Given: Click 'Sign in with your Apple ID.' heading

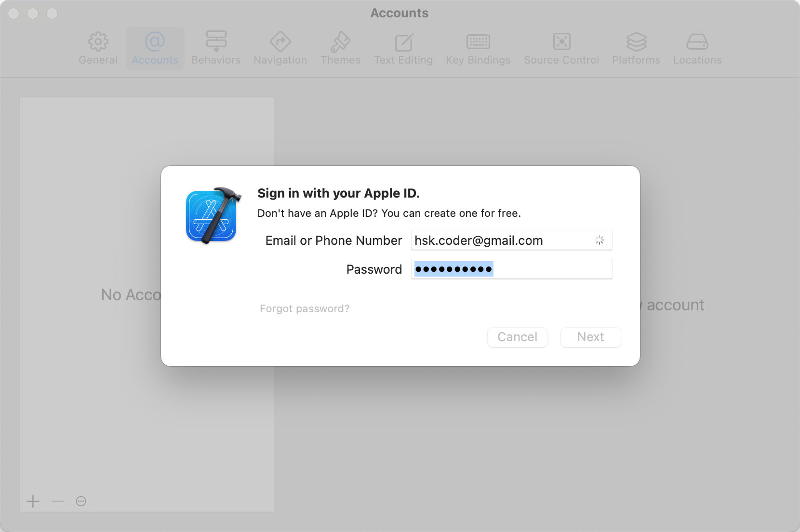Looking at the screenshot, I should [x=339, y=193].
